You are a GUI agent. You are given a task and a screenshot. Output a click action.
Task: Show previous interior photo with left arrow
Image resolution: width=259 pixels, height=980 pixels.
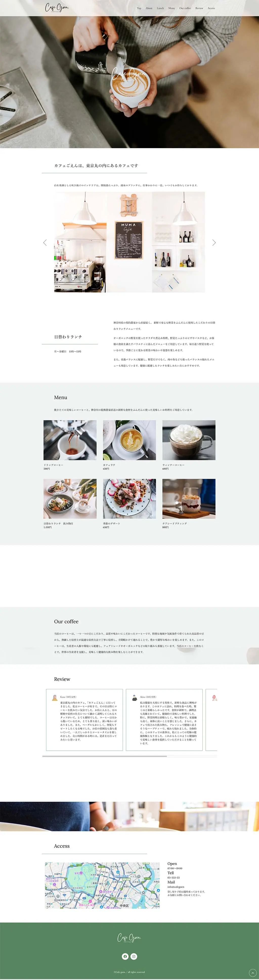(x=45, y=242)
